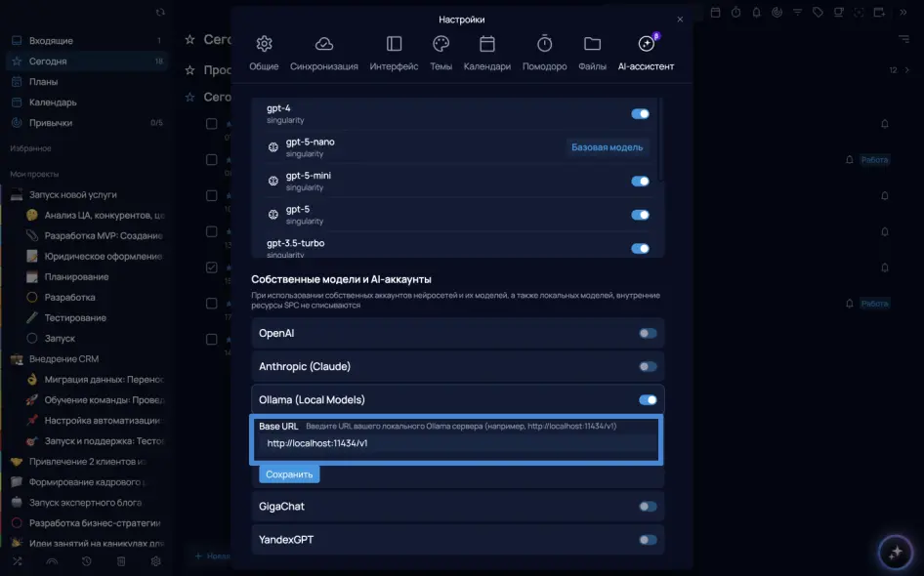This screenshot has width=924, height=576.
Task: Disable the gpt-5-mini model toggle
Action: click(640, 182)
